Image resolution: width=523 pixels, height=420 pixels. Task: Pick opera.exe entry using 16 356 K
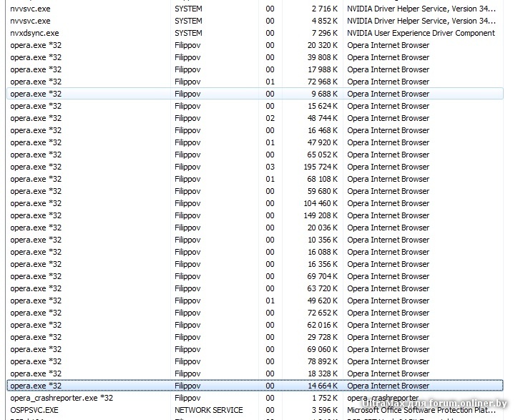click(x=255, y=264)
